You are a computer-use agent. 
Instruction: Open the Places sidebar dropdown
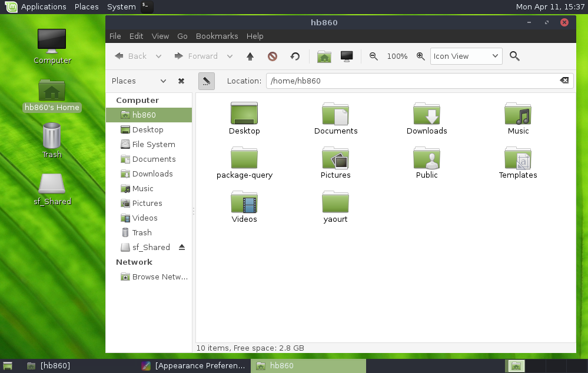tap(164, 81)
